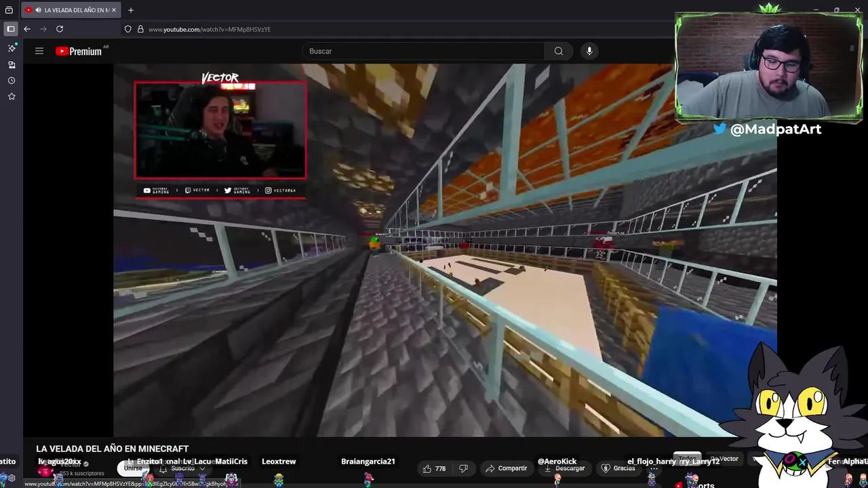The width and height of the screenshot is (868, 488).
Task: Open synced tabs sidebar icon
Action: 12,64
